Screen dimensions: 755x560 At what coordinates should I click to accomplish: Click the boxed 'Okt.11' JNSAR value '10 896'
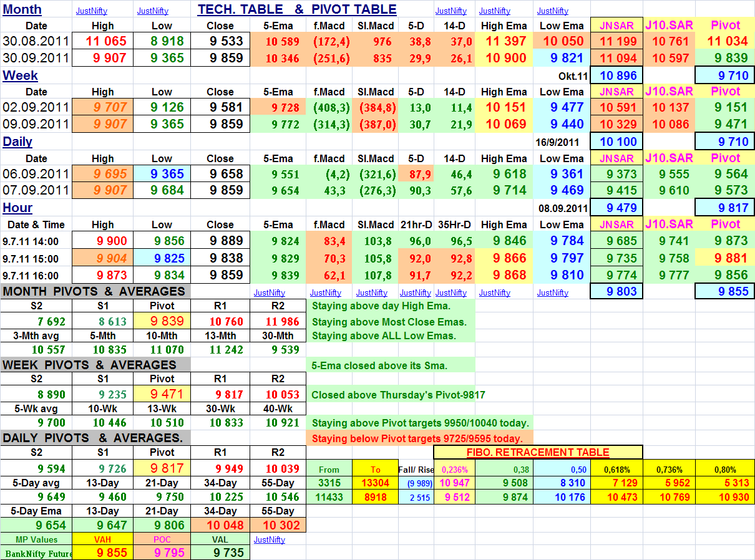click(x=617, y=75)
